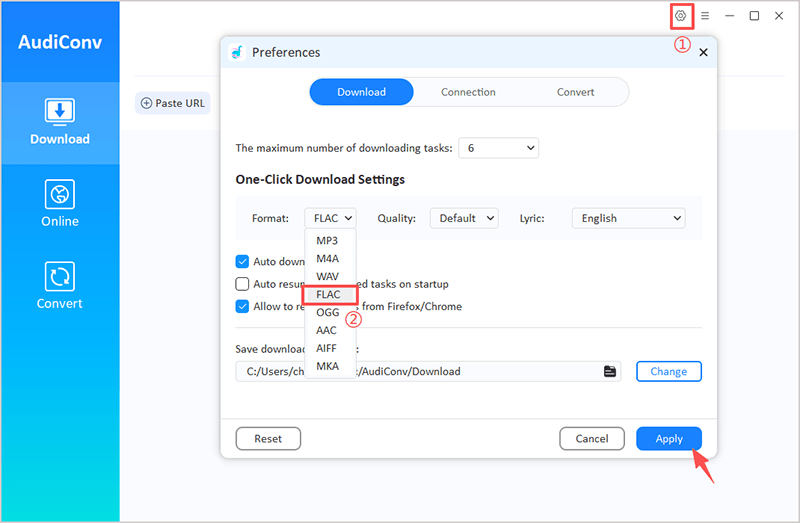
Task: Switch to the Download preferences tab
Action: click(361, 92)
